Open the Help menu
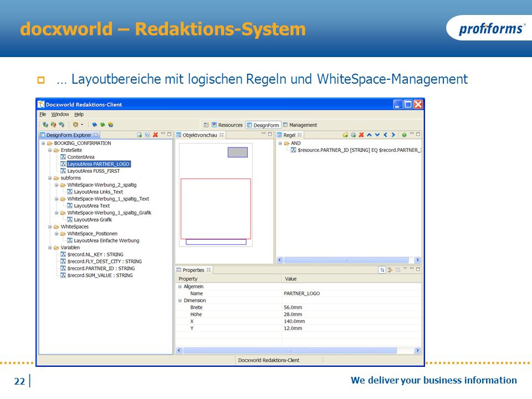Screen dimensions: 532x399 [x=79, y=114]
